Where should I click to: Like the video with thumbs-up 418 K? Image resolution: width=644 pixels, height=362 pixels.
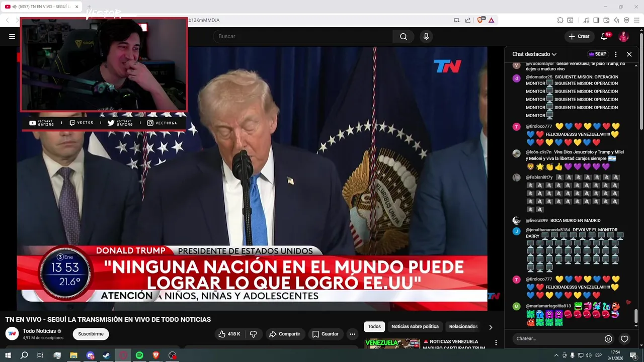(x=229, y=334)
